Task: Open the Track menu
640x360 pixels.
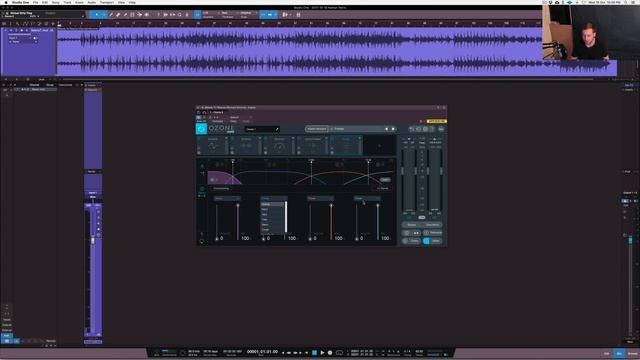Action: 67,2
